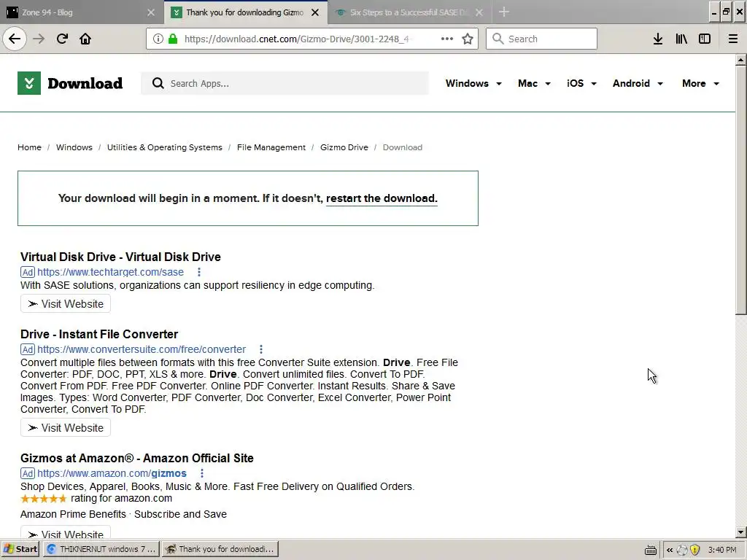Open amazon.com/gizmos ad URL
Screen dimensions: 747x560
[112, 473]
